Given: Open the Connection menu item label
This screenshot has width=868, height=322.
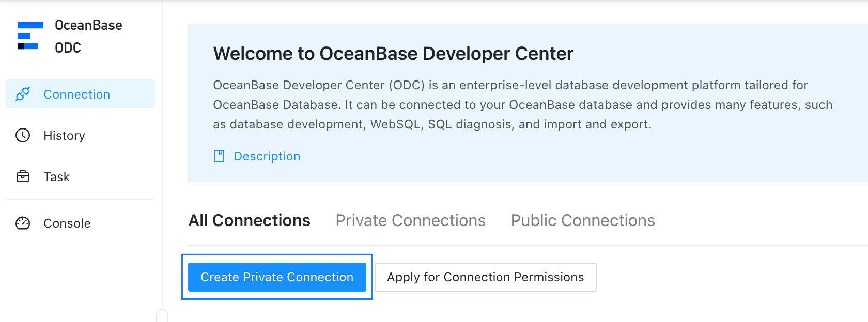Looking at the screenshot, I should [77, 94].
